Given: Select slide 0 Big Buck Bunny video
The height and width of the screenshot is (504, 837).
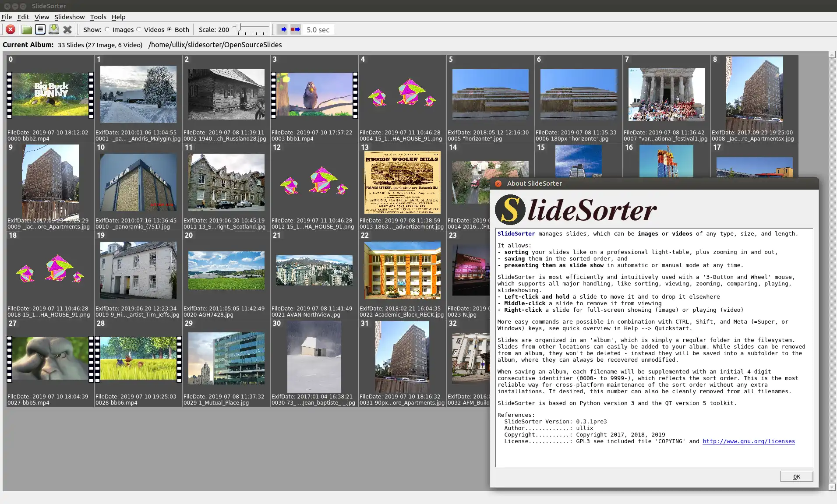Looking at the screenshot, I should [50, 95].
